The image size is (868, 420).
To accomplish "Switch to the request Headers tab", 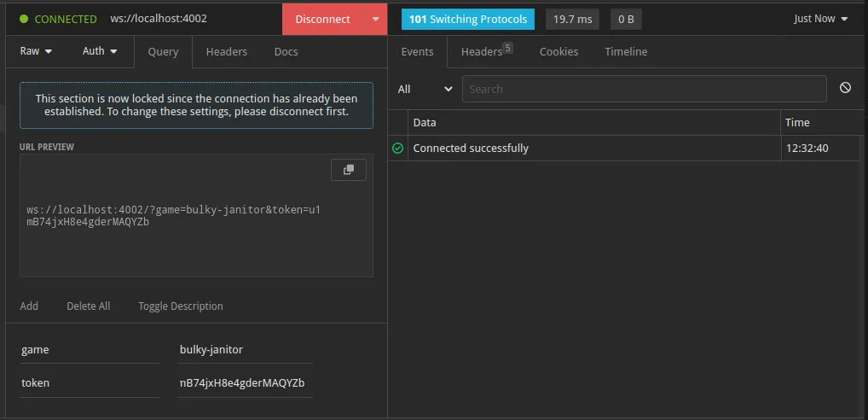I will click(226, 51).
